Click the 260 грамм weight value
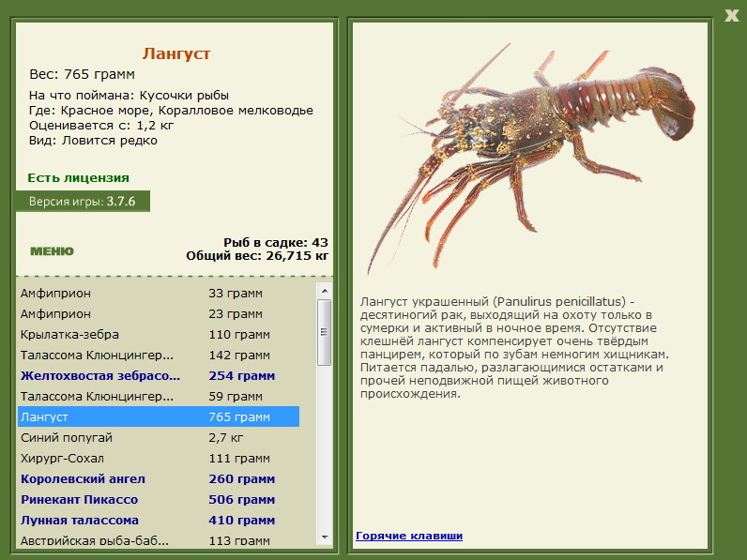Image resolution: width=747 pixels, height=560 pixels. click(x=241, y=478)
